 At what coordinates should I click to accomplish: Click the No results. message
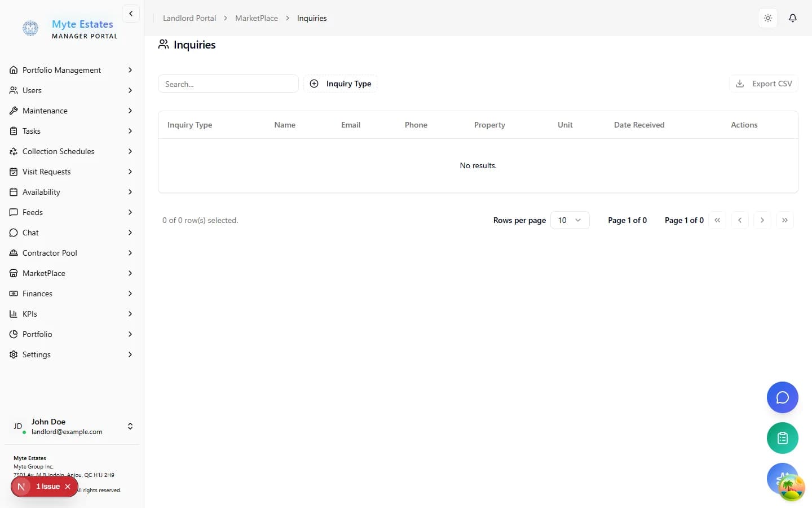pos(478,165)
